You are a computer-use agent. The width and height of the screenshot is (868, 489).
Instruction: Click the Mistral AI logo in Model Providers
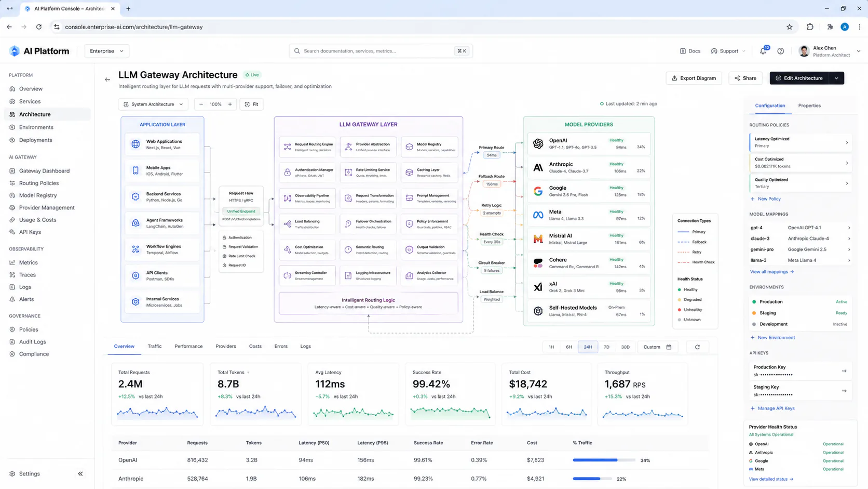click(538, 239)
